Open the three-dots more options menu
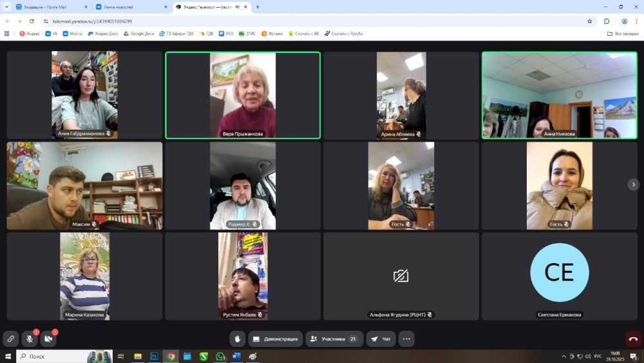This screenshot has height=363, width=644. (x=406, y=338)
